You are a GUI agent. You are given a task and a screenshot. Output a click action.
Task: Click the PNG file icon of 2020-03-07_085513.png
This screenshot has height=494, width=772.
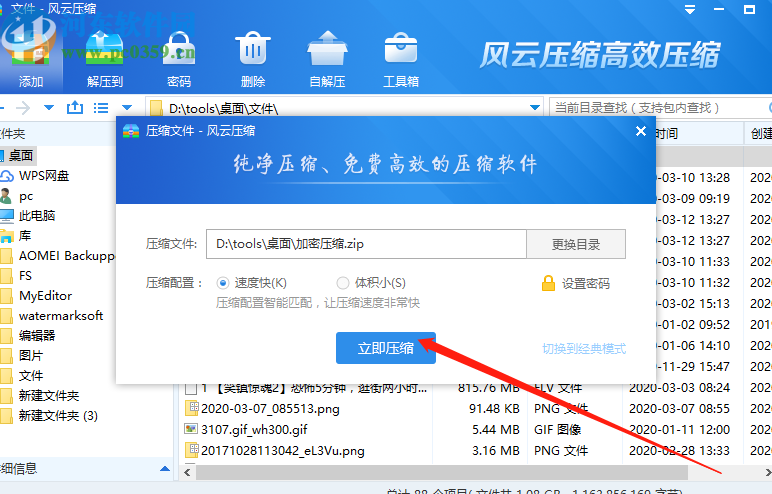click(191, 408)
